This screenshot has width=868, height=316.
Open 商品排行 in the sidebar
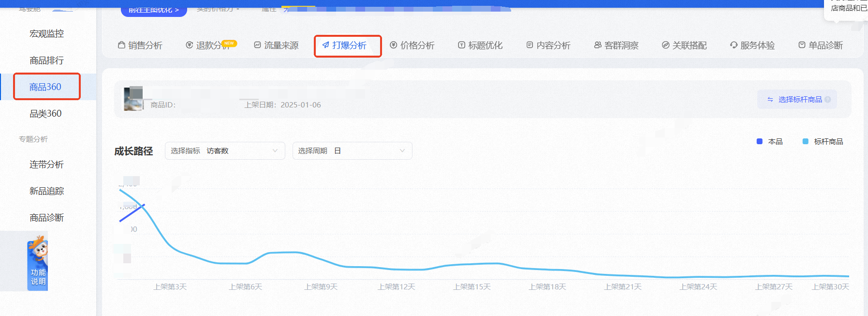coord(46,60)
